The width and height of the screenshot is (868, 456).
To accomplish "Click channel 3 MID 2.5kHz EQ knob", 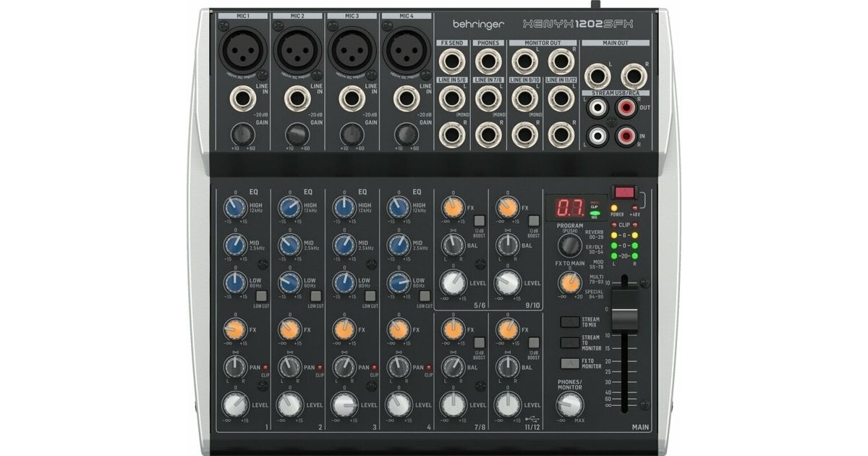I will point(344,245).
